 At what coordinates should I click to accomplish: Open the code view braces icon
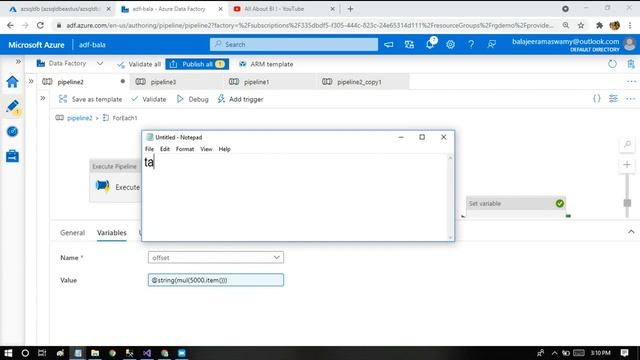(x=597, y=98)
